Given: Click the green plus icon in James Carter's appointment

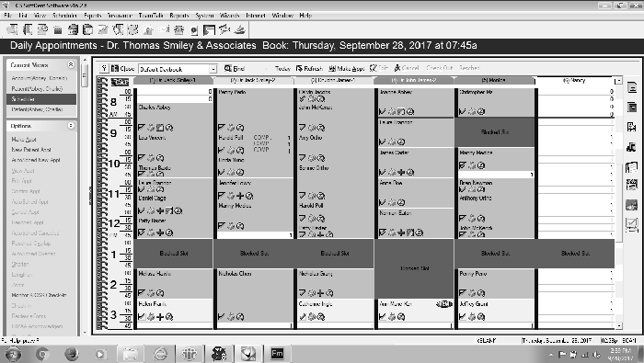Looking at the screenshot, I should tap(401, 172).
